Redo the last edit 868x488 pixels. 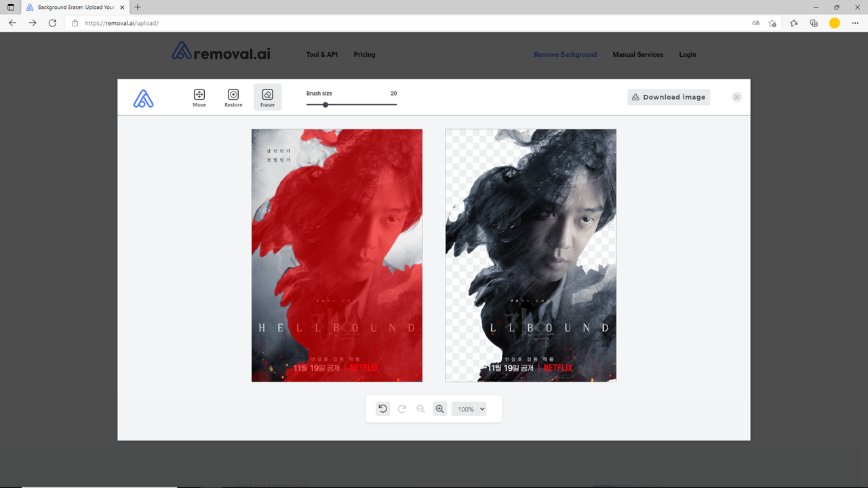coord(401,409)
